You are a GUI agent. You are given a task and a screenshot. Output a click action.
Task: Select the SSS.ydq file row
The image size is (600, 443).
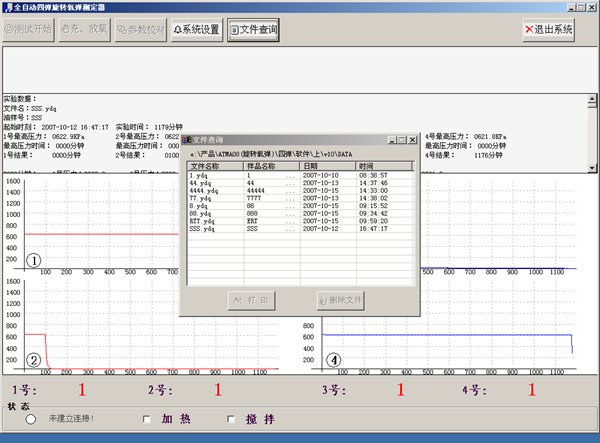[202, 229]
